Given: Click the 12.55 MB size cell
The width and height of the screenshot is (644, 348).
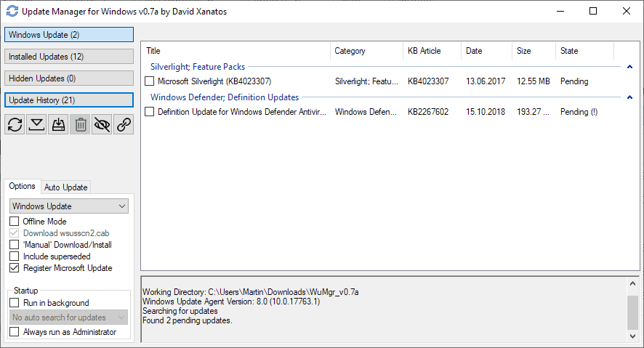Looking at the screenshot, I should coord(533,81).
